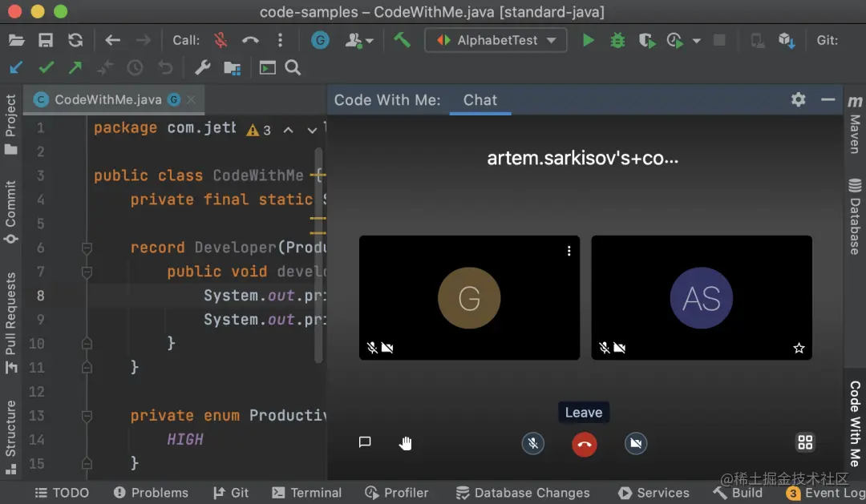This screenshot has width=866, height=504.
Task: Run AlphabetTest with coverage
Action: click(x=647, y=39)
